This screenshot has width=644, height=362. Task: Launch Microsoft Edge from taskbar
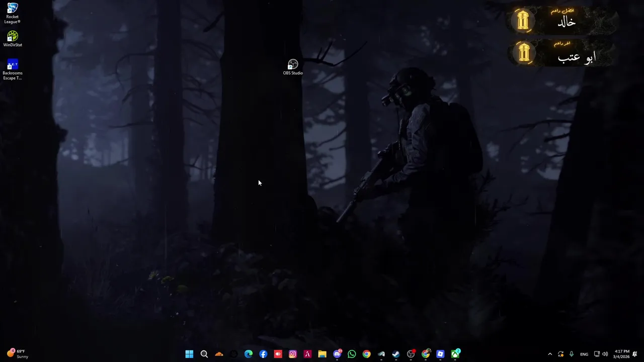[x=249, y=354]
